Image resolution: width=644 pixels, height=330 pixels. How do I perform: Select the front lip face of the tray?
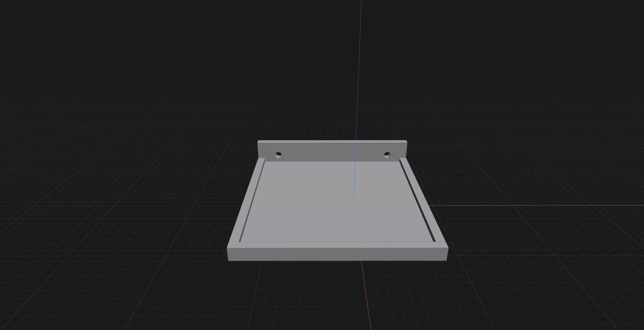337,255
